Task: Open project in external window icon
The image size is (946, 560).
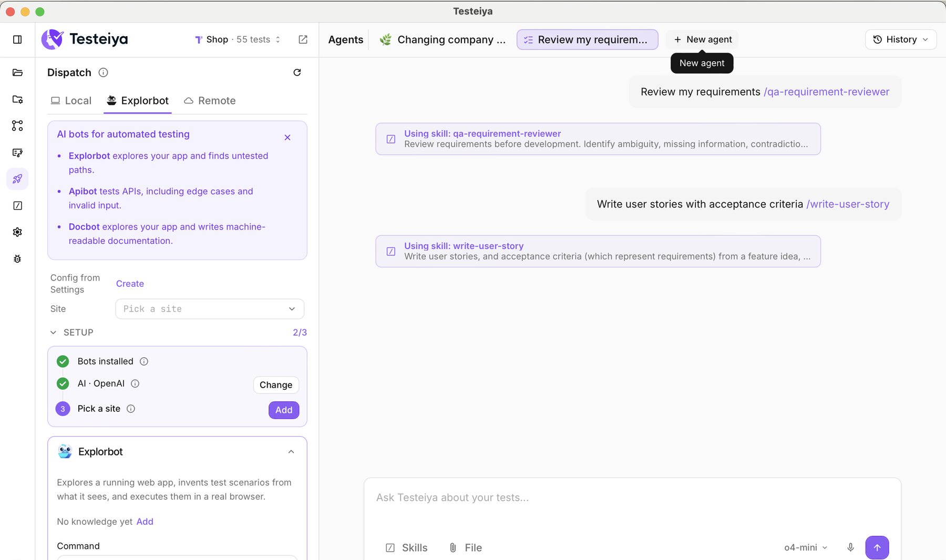Action: point(303,39)
